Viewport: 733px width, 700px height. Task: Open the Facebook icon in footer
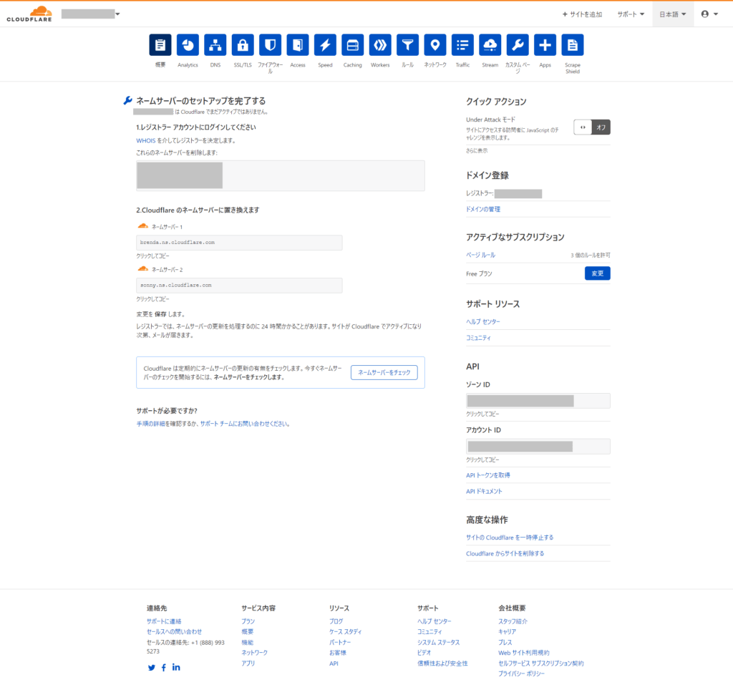(x=164, y=668)
